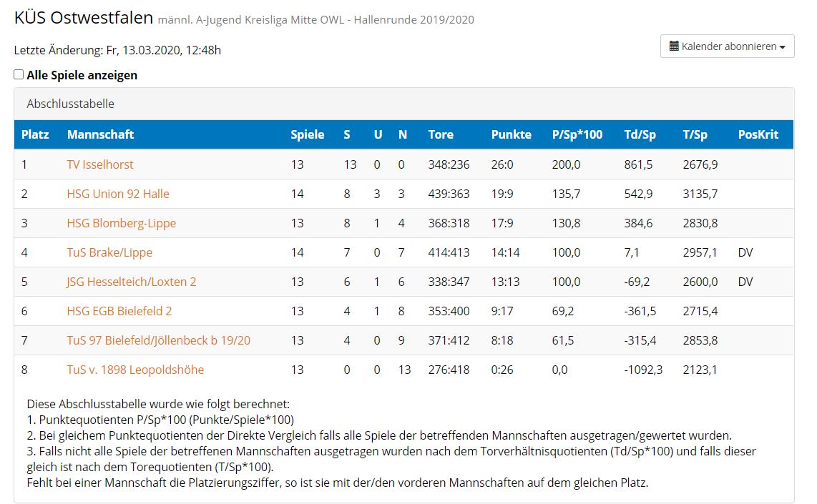Select goals value 276:418
Screen dimensions: 817x504
(x=449, y=370)
